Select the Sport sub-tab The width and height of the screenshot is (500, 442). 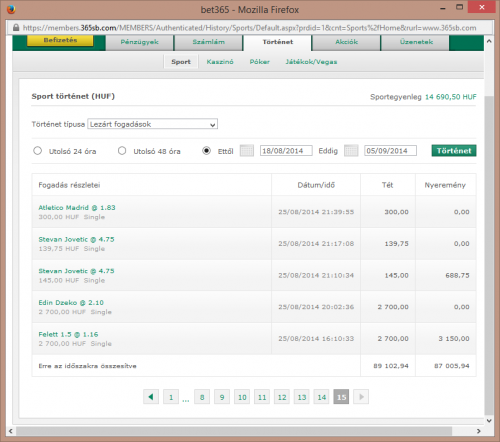(x=181, y=62)
